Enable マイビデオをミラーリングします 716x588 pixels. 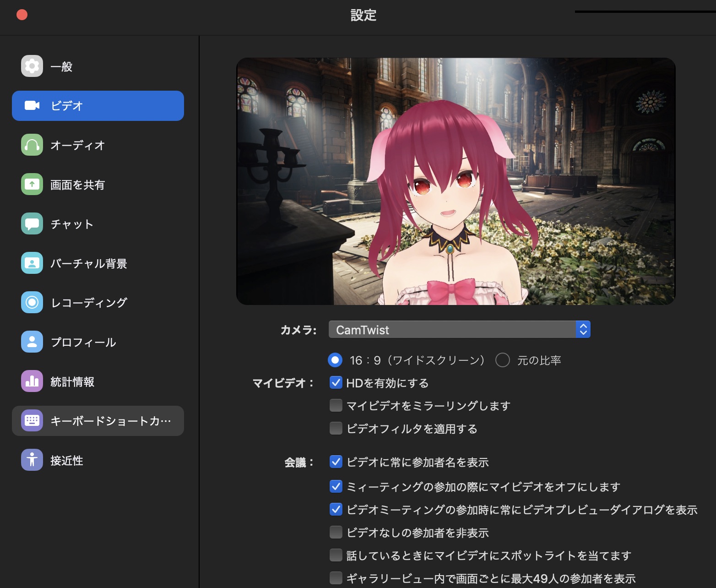[x=336, y=406]
